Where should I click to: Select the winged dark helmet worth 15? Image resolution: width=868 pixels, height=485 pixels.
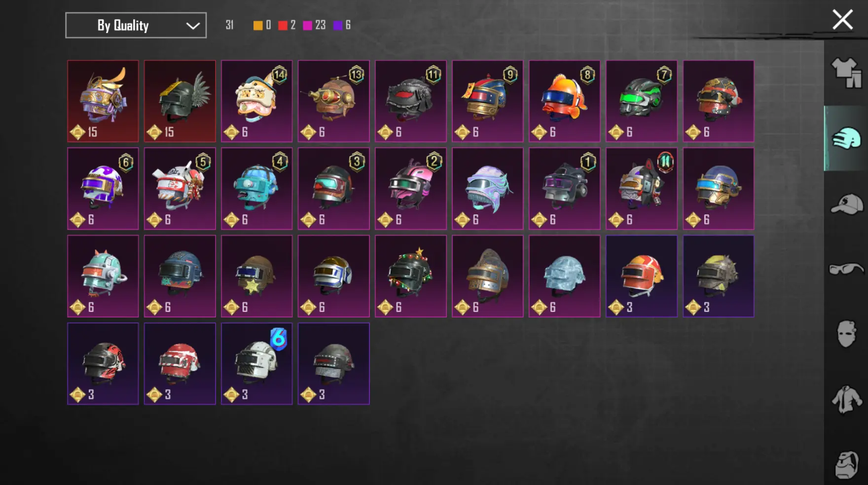(x=180, y=101)
